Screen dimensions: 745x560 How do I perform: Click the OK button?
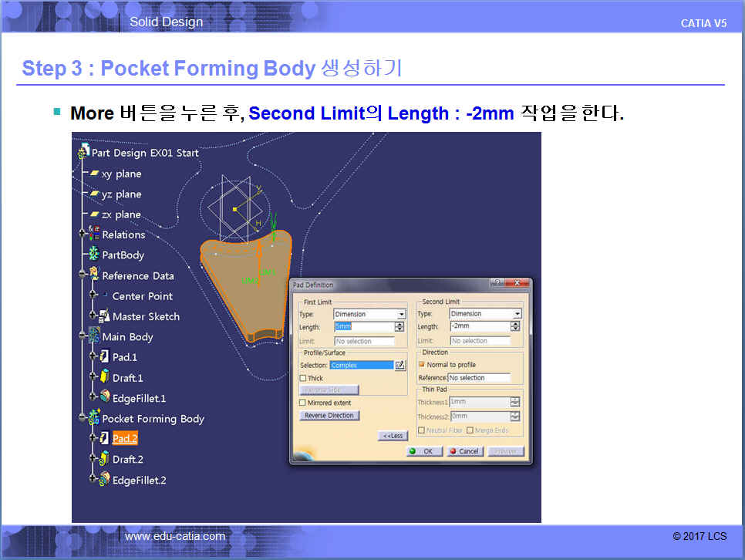point(423,451)
